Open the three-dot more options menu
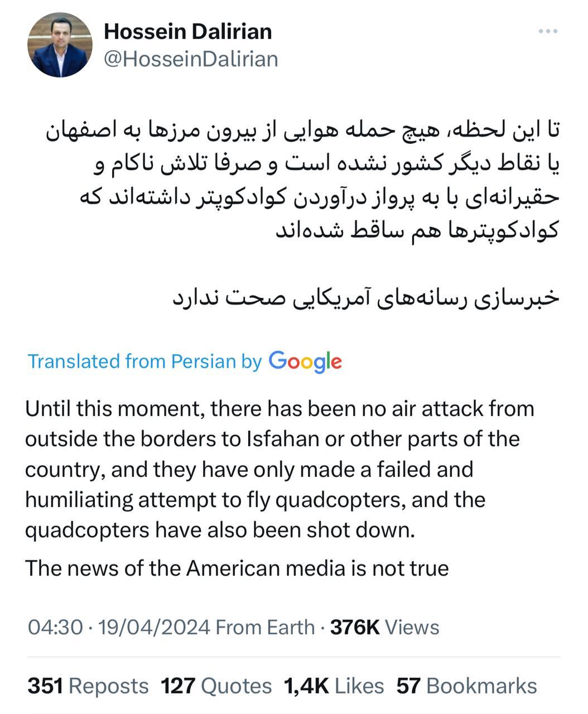Image resolution: width=588 pixels, height=714 pixels. pyautogui.click(x=548, y=32)
